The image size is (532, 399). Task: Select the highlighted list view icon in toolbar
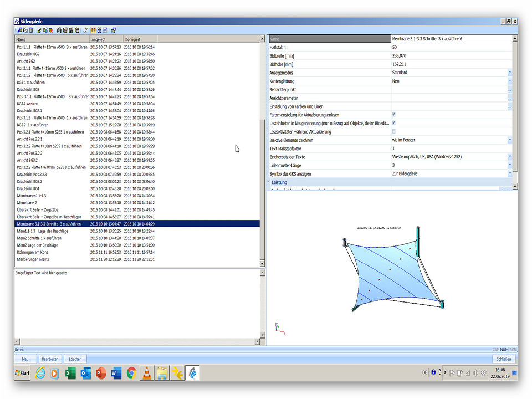(93, 30)
